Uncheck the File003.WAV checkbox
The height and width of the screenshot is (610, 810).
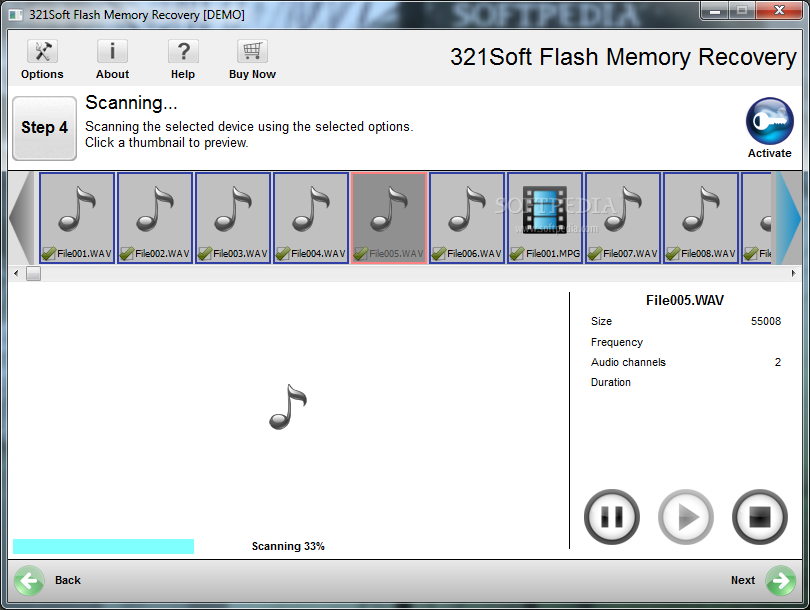click(205, 254)
